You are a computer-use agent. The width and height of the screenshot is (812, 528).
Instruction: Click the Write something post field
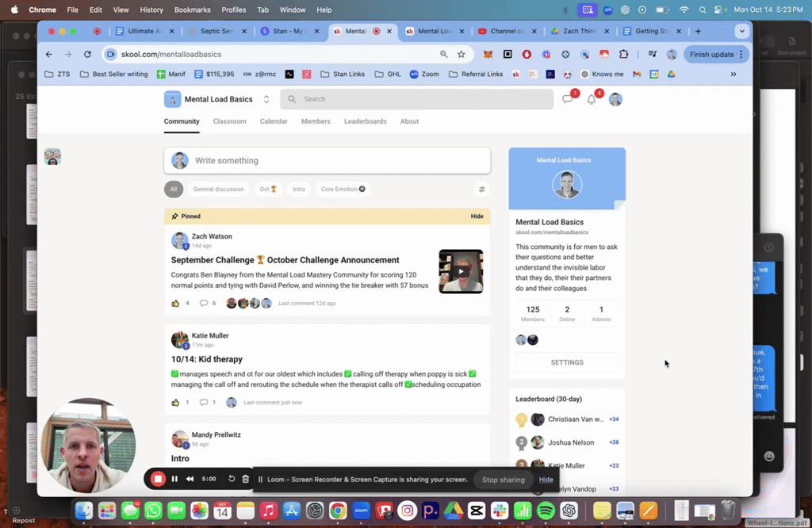327,160
